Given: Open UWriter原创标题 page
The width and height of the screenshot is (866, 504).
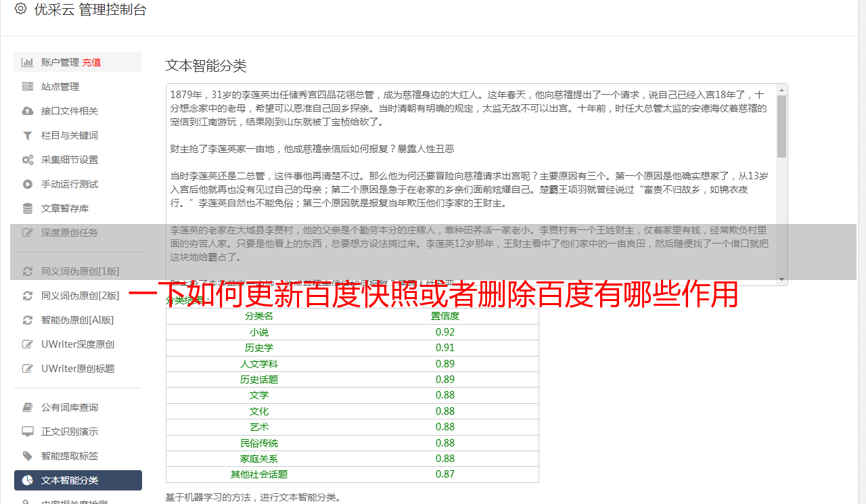Looking at the screenshot, I should point(78,369).
